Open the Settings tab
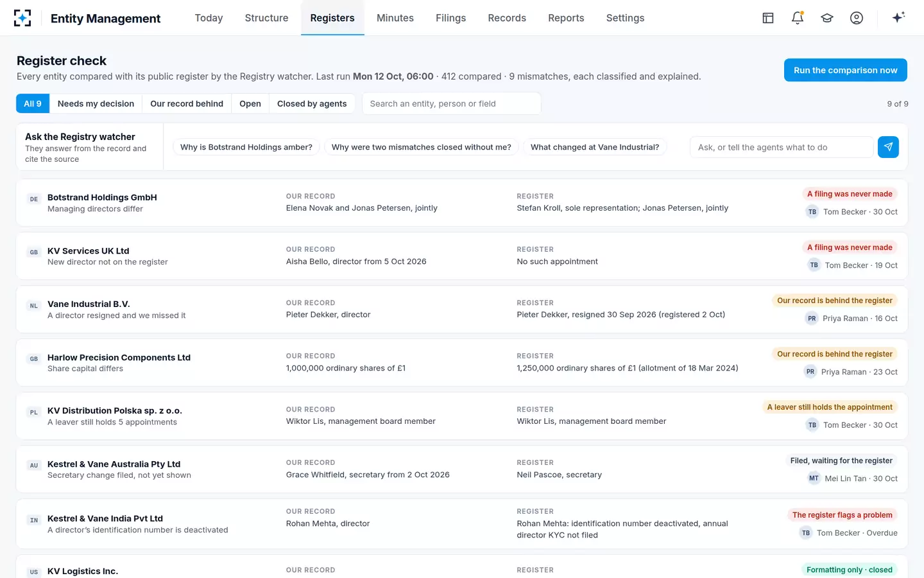The height and width of the screenshot is (578, 924). tap(625, 18)
